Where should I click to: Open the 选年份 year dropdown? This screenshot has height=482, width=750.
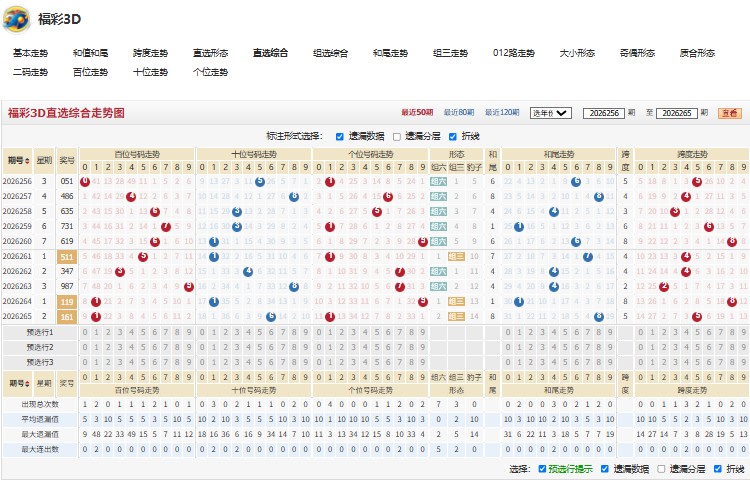[x=551, y=113]
